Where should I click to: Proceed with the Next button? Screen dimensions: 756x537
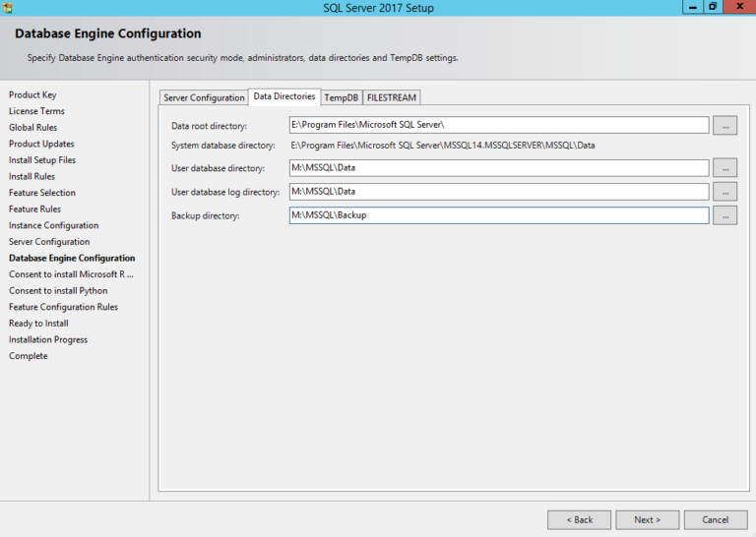point(647,520)
